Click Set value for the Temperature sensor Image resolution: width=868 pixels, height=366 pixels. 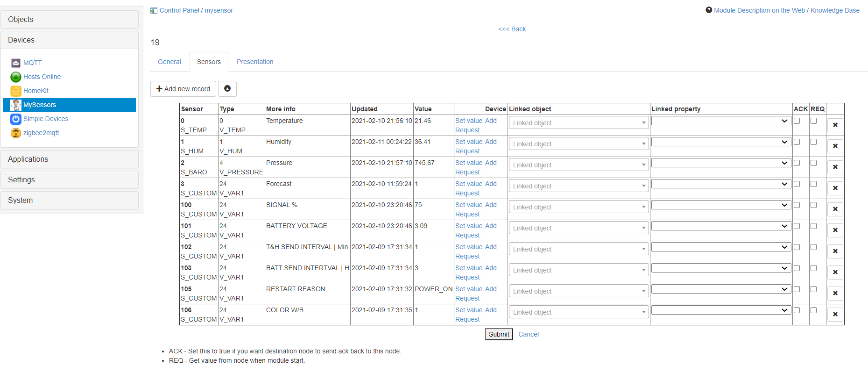pos(469,121)
